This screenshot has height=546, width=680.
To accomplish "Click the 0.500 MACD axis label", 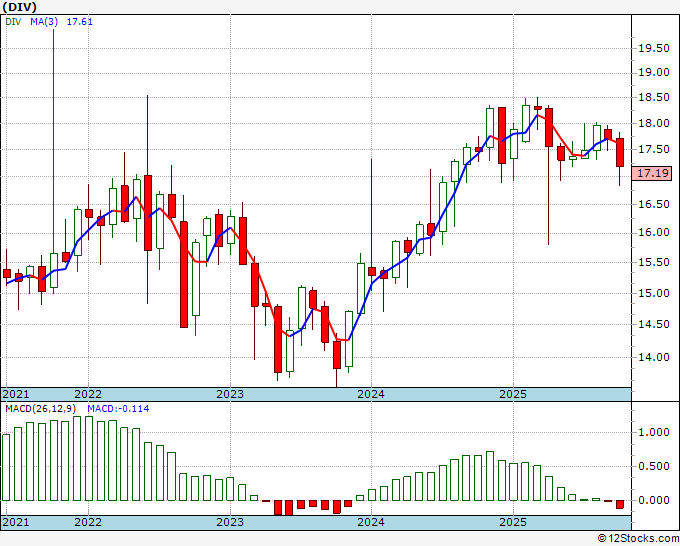I will click(654, 467).
